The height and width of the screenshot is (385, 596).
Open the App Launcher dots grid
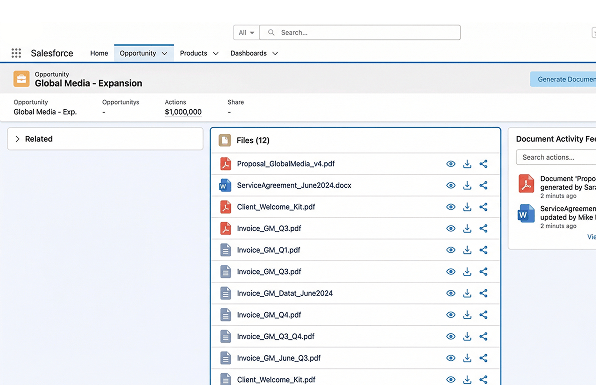click(16, 53)
